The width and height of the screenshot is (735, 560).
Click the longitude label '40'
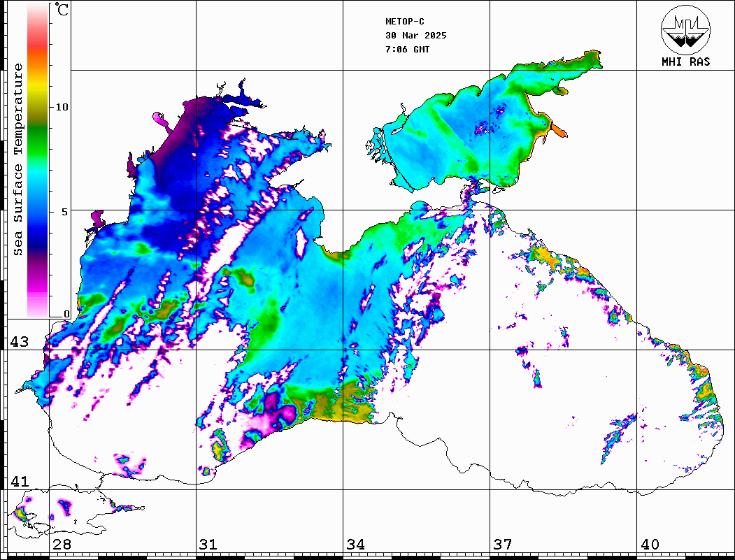650,544
